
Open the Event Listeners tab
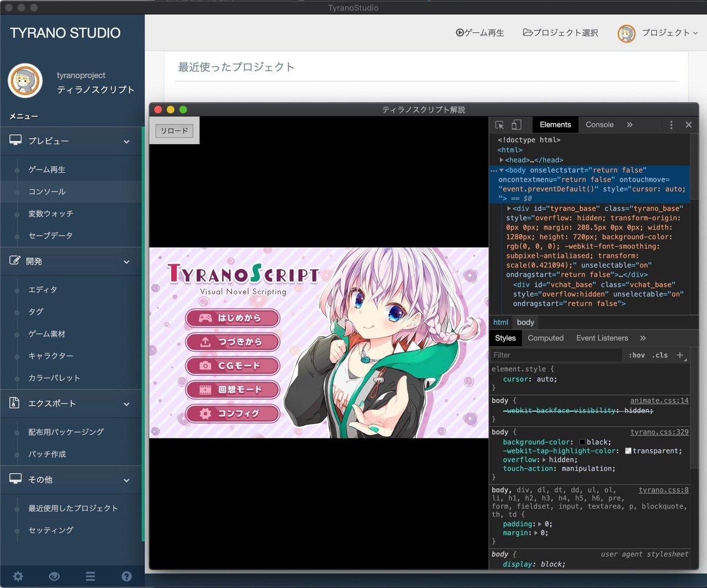click(x=602, y=338)
